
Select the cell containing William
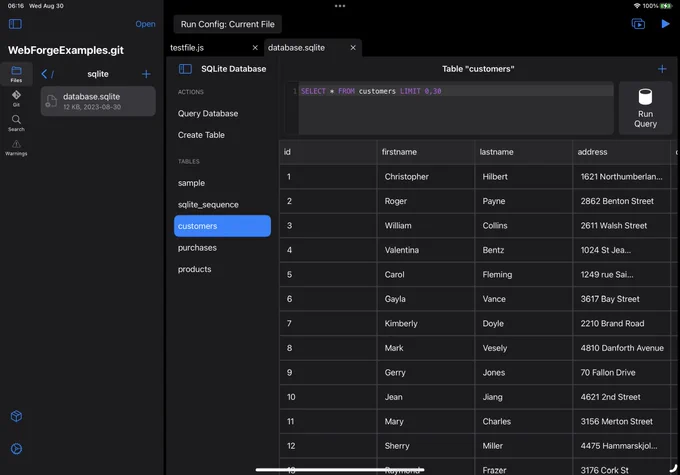click(426, 226)
